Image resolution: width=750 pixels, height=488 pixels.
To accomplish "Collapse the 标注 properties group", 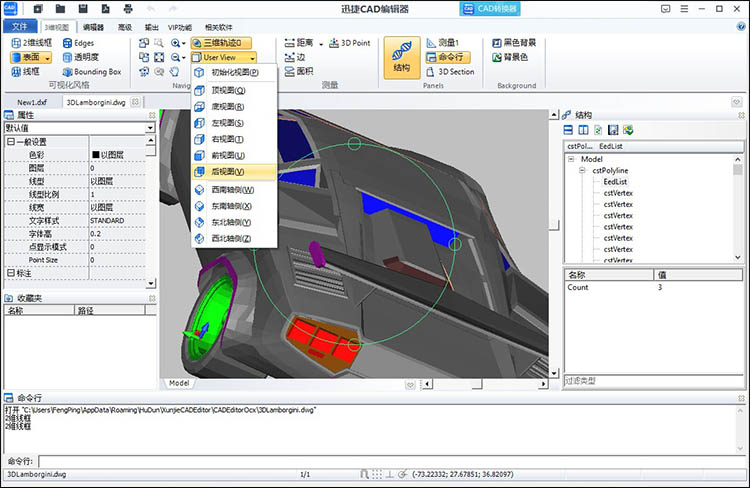I will pyautogui.click(x=11, y=273).
